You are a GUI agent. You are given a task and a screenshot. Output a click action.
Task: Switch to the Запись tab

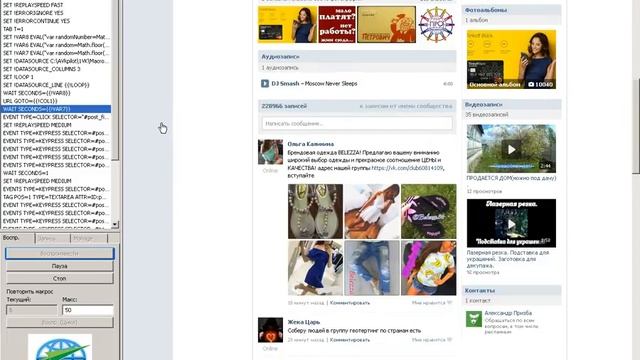[x=53, y=238]
